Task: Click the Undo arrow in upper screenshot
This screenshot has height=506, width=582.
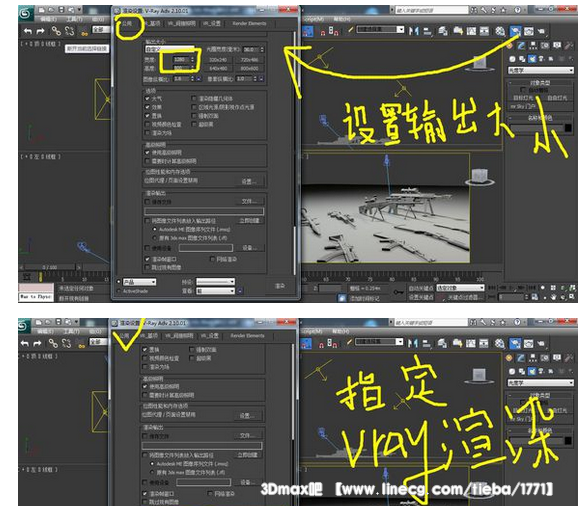Action: click(28, 31)
